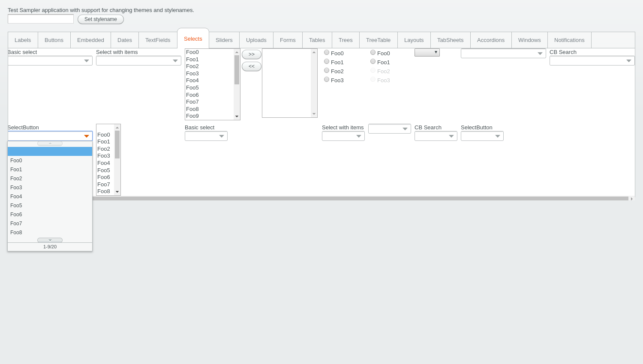Click the << move left button
Viewport: 643px width, 364px height.
[252, 66]
